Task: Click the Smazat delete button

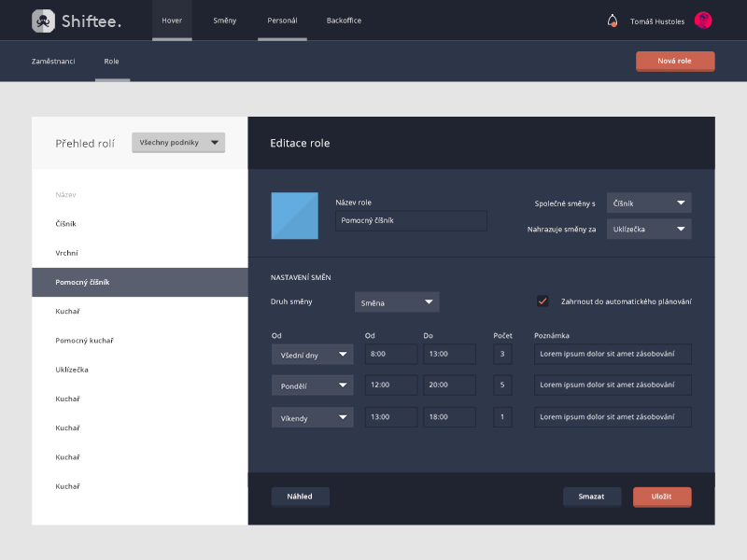Action: [591, 497]
